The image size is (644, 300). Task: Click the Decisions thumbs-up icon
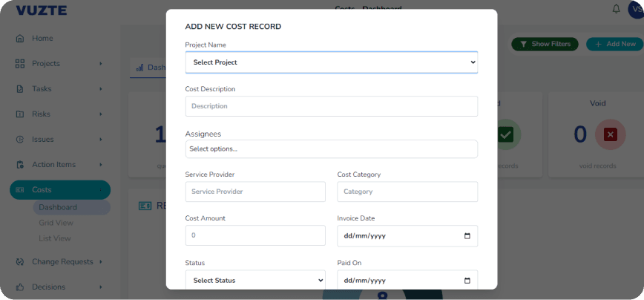[x=20, y=287]
